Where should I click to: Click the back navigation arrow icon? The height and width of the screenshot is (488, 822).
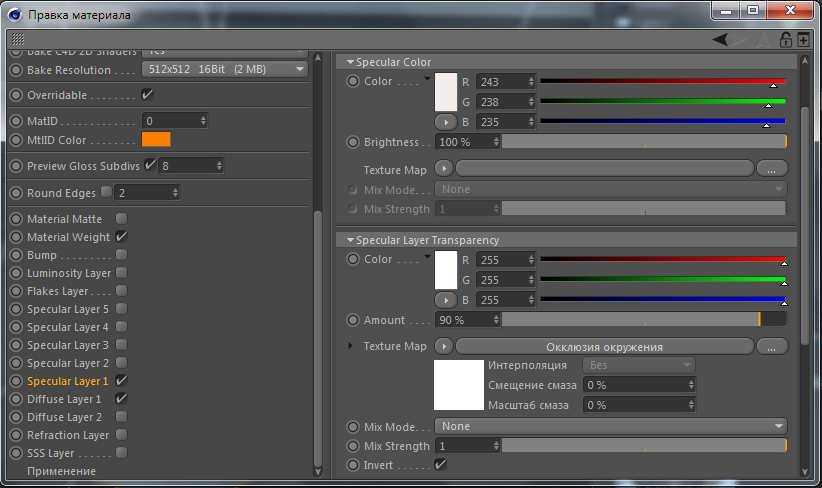[x=720, y=39]
